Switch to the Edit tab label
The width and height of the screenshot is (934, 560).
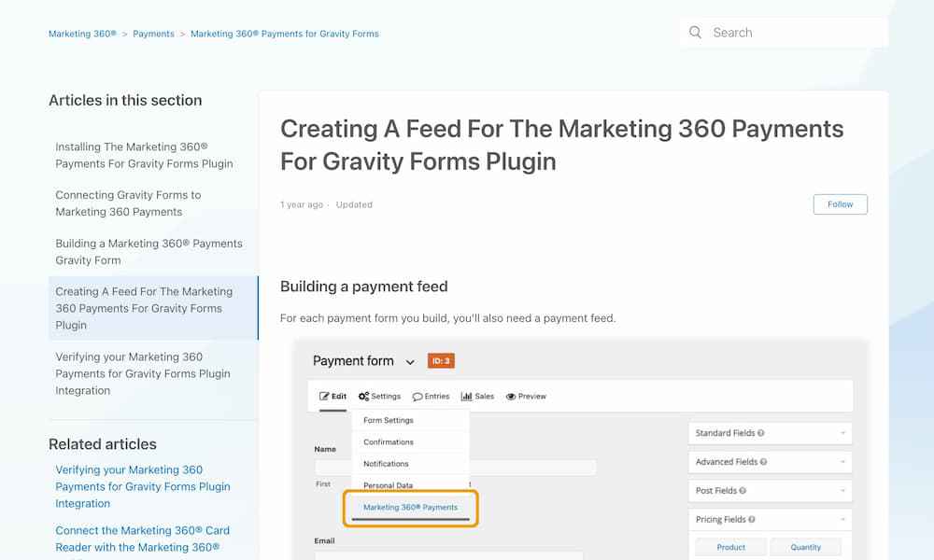(x=339, y=397)
